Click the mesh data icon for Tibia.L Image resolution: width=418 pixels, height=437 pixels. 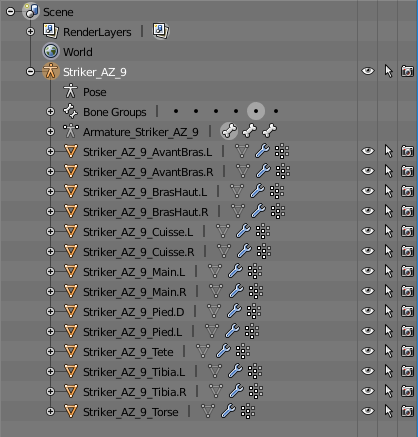click(x=215, y=371)
